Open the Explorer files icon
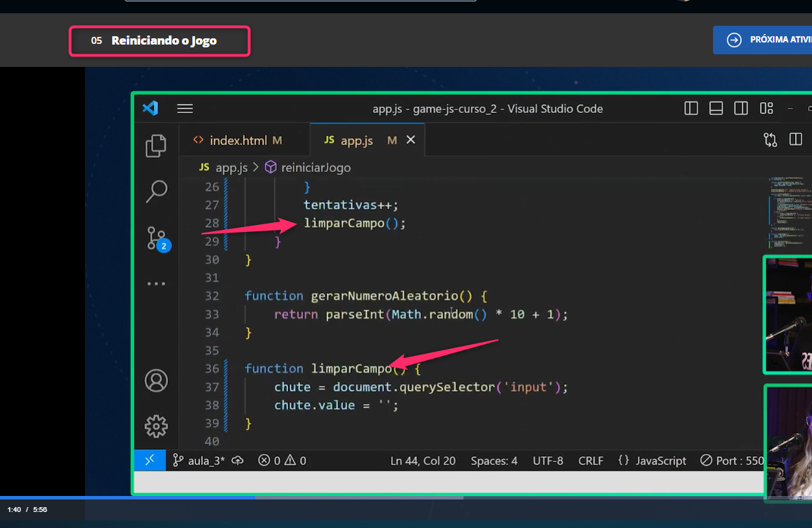Screen dimensions: 812x528 point(156,146)
